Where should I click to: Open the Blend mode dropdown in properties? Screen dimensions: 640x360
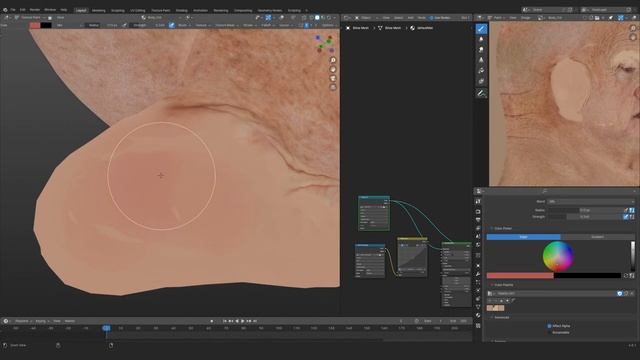pos(591,202)
